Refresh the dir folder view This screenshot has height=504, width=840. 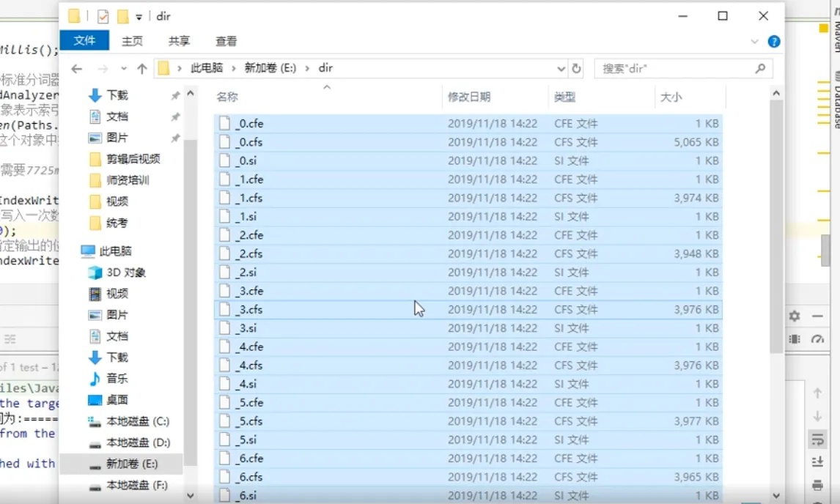click(x=576, y=69)
